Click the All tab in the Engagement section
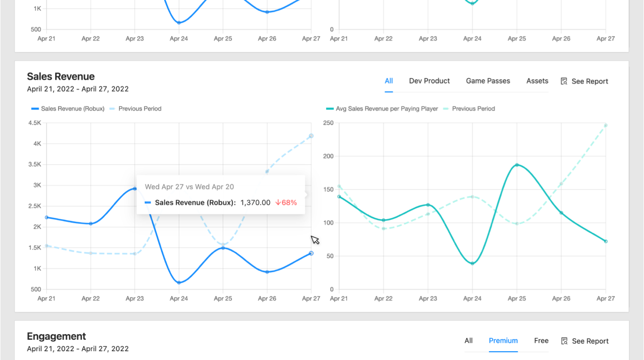 (x=468, y=341)
